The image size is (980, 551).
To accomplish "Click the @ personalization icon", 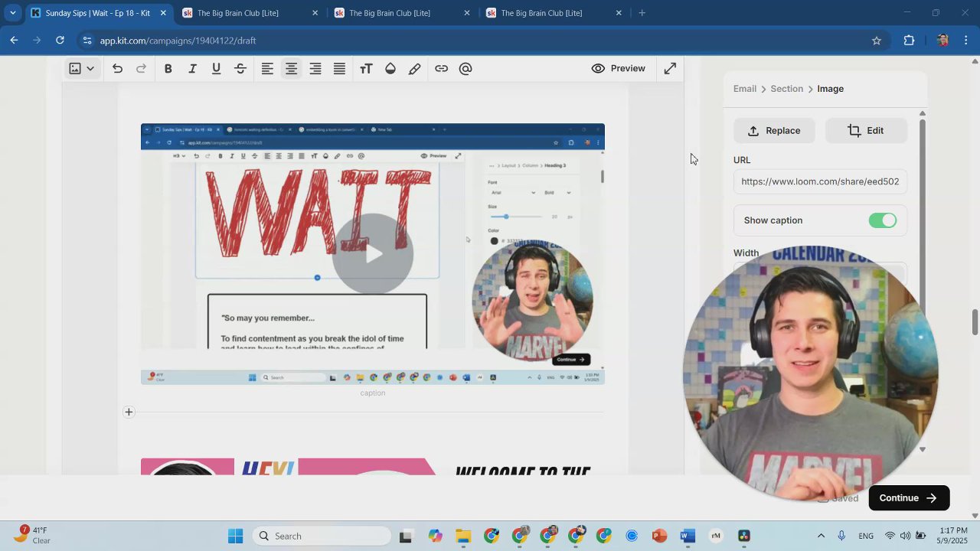I will 465,69.
